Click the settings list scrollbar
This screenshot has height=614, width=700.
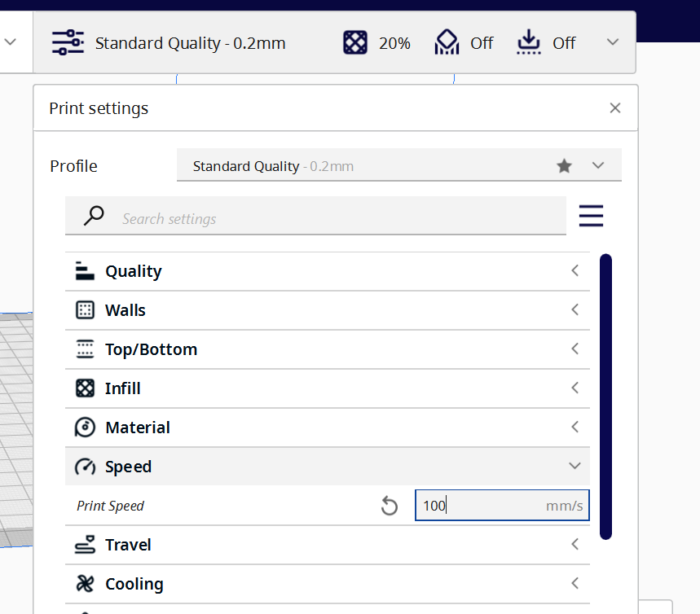[605, 397]
